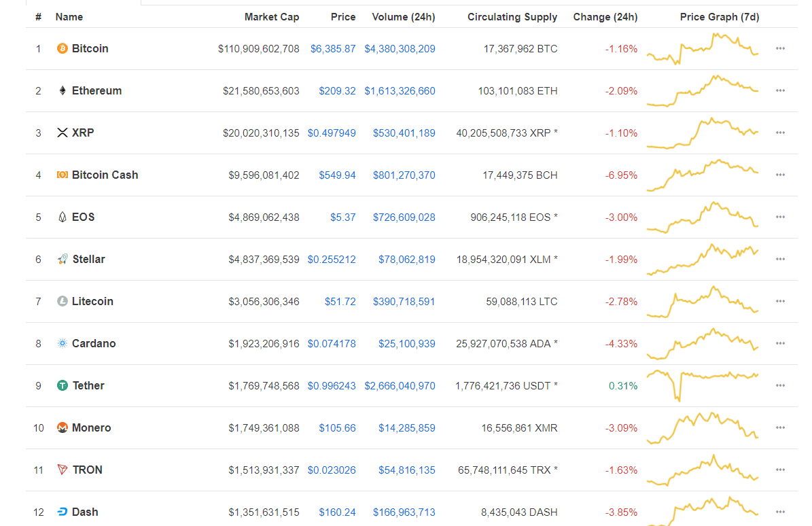Click the Litecoin logo icon
Viewport: 812px width, 526px height.
(x=62, y=301)
